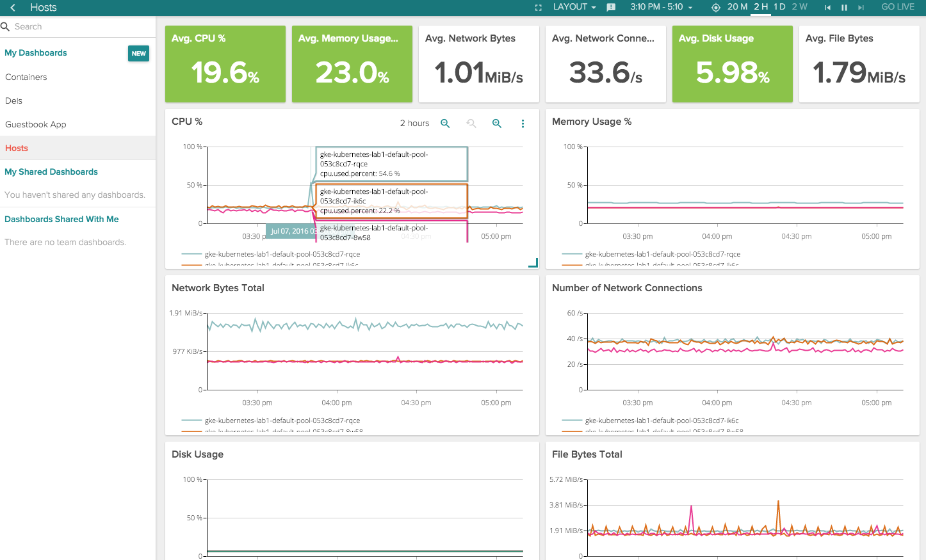Open the CPU % chart options kebab menu
This screenshot has height=560, width=926.
(x=523, y=123)
